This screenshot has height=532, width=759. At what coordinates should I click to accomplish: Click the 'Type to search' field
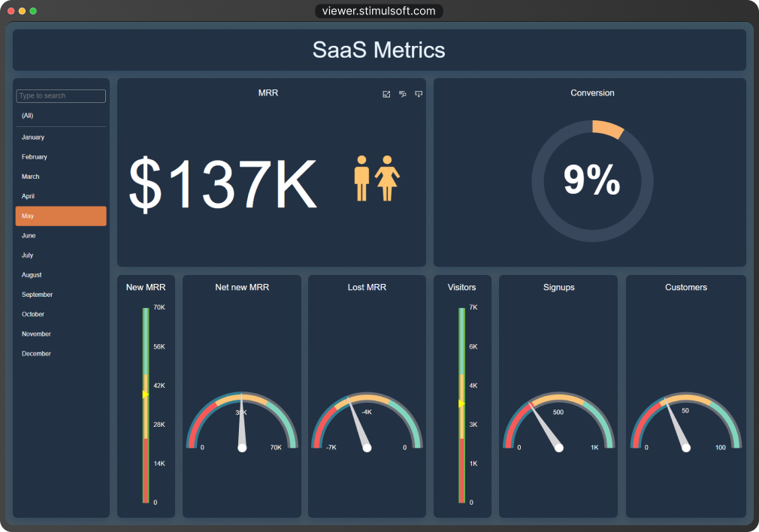point(61,96)
